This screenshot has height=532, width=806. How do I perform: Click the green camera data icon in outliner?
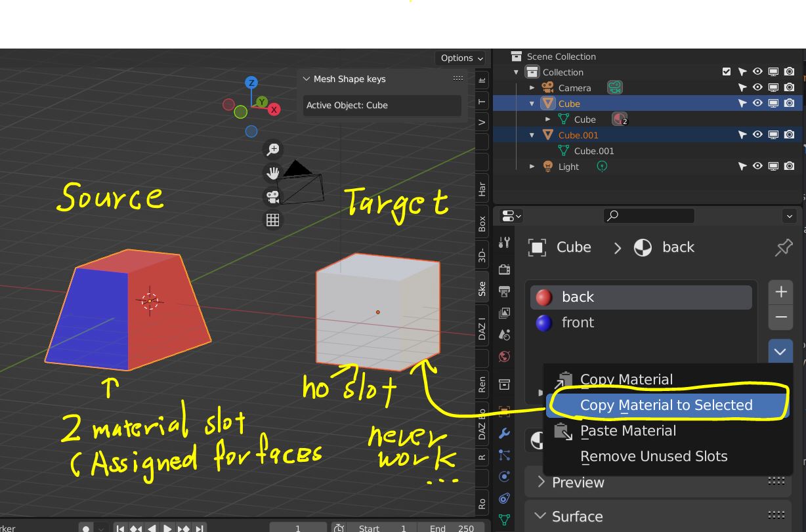coord(614,87)
